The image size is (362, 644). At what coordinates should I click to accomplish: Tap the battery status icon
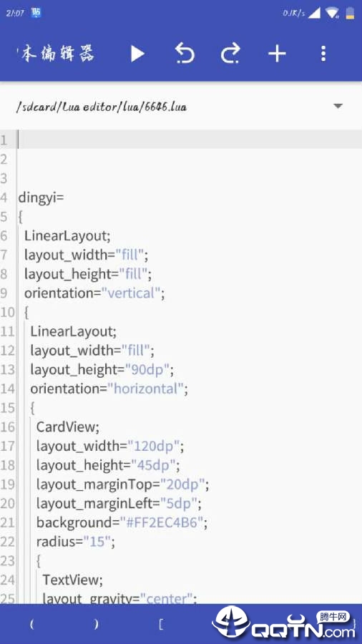[x=350, y=13]
